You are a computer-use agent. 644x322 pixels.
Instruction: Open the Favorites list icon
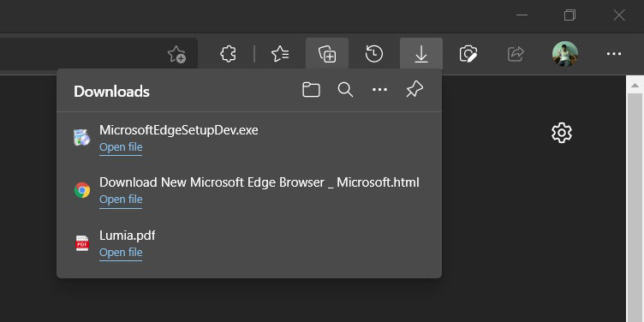tap(280, 54)
